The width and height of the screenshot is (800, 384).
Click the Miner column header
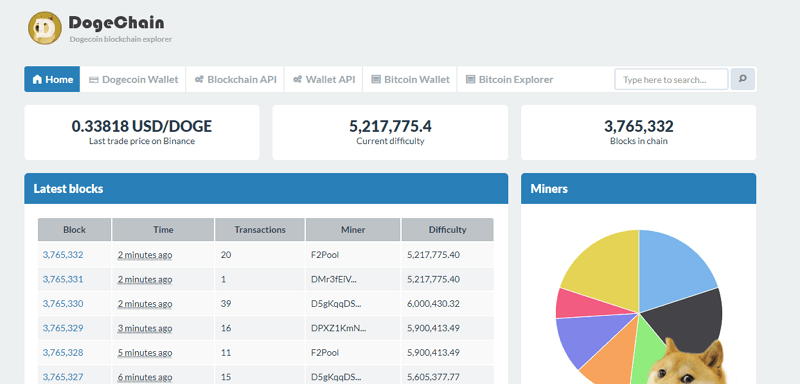(x=353, y=229)
